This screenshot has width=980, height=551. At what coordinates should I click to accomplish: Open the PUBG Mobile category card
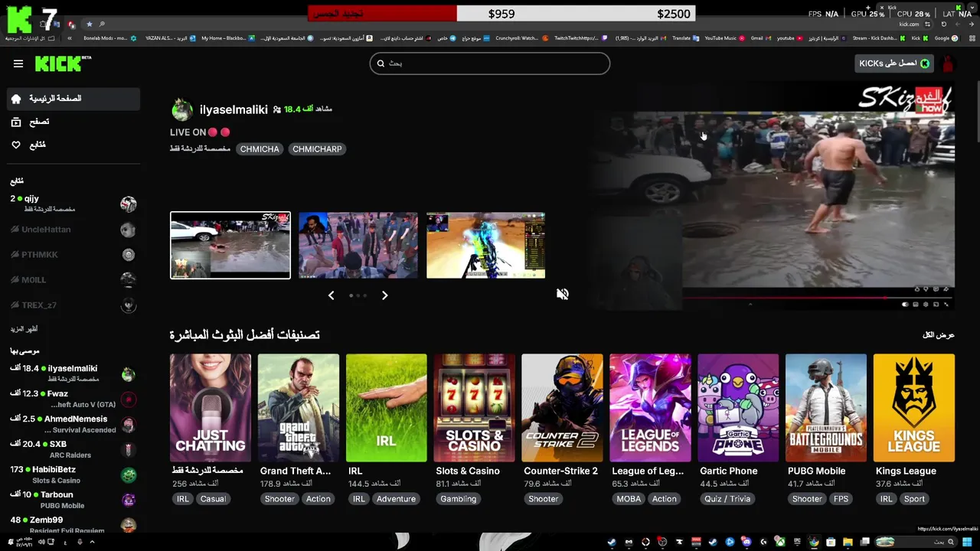point(826,408)
